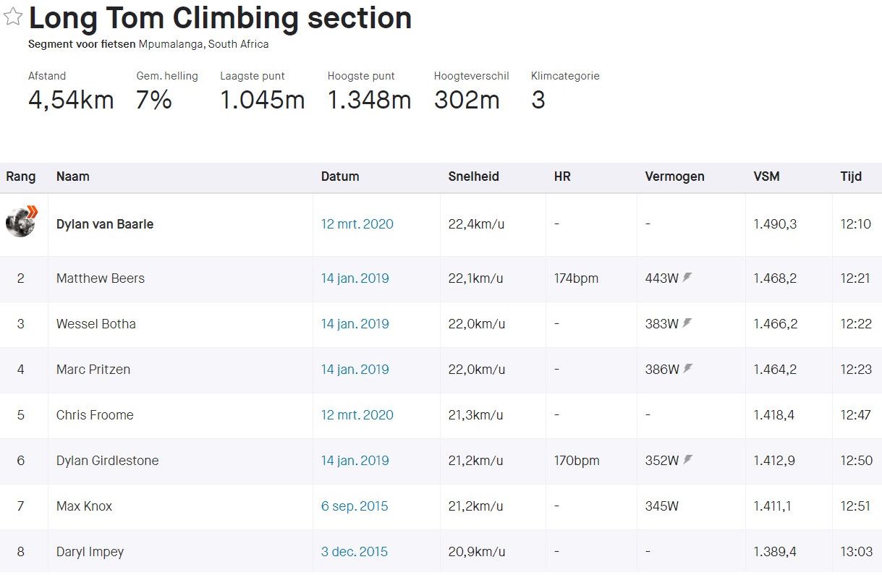Open Max Knox's ride from 6 sep. 2015
The width and height of the screenshot is (882, 588).
click(x=354, y=506)
